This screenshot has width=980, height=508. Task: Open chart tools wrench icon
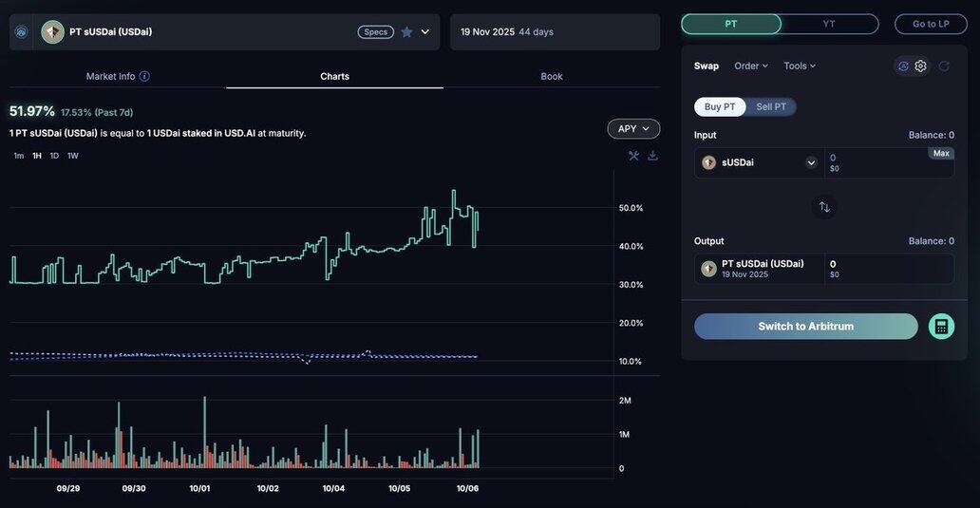coord(633,156)
